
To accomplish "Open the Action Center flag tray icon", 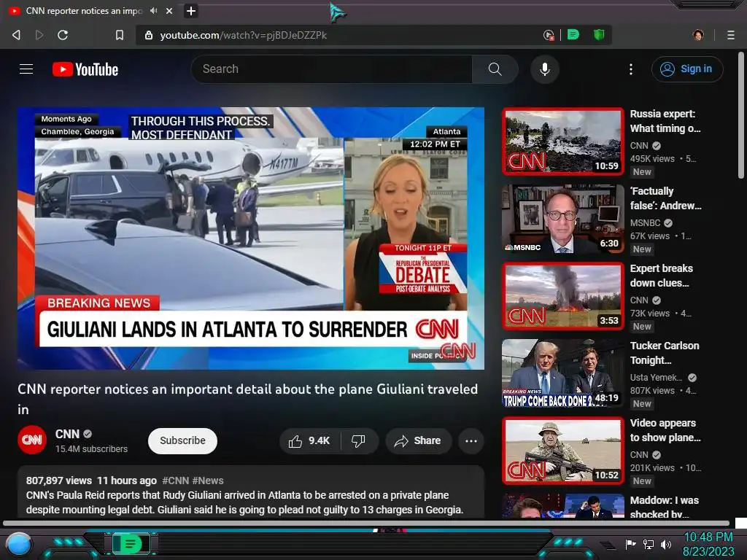I will (631, 544).
